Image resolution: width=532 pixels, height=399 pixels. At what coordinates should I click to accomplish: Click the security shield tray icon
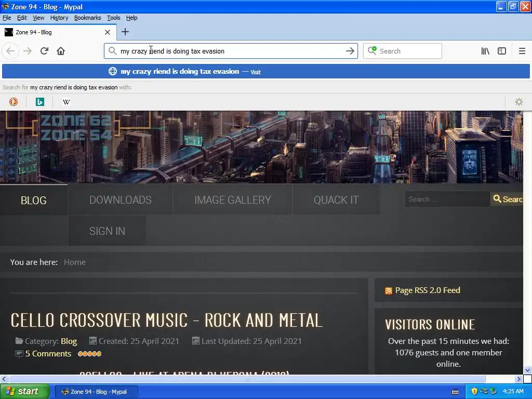click(474, 391)
